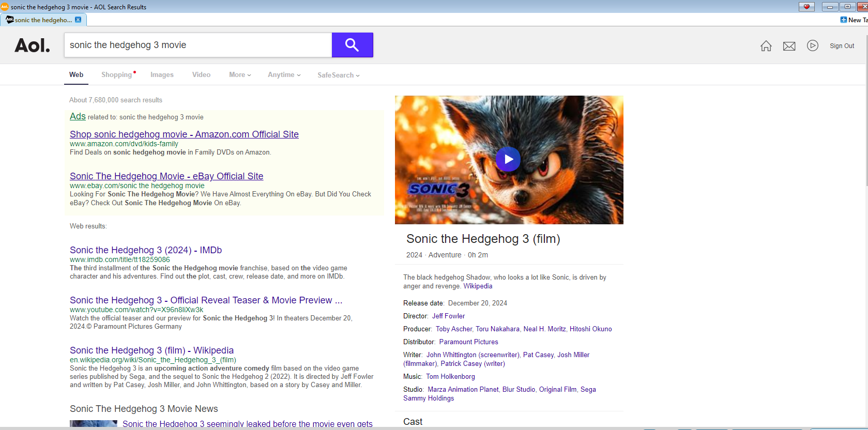Select the Web search tab

pos(77,74)
